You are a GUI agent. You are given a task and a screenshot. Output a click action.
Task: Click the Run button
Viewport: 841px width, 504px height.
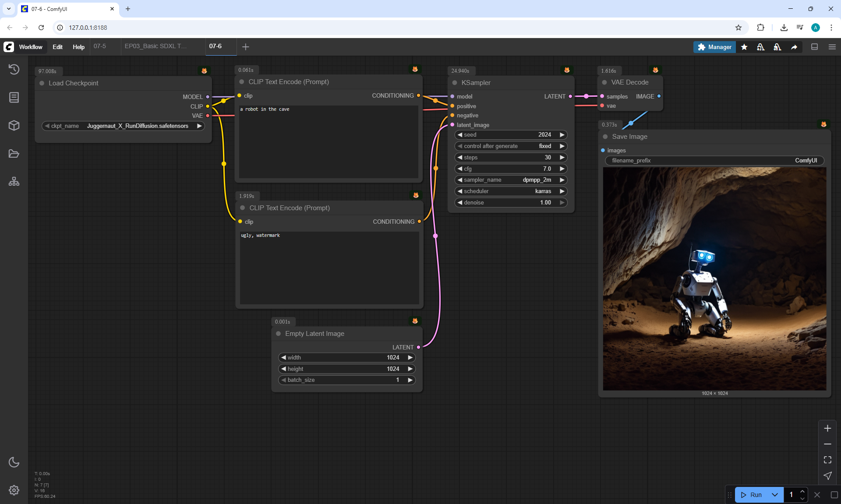[x=752, y=495]
